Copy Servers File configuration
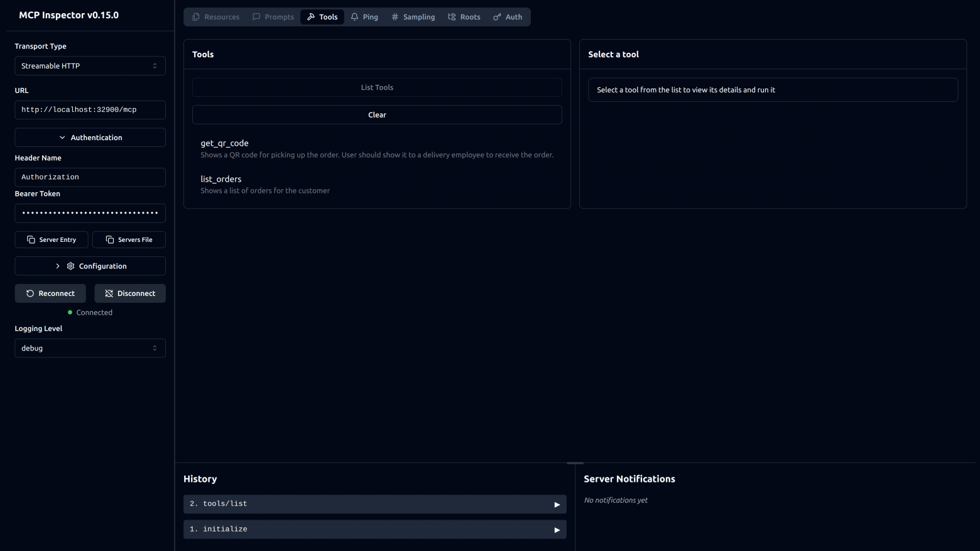The width and height of the screenshot is (980, 551). (x=129, y=240)
